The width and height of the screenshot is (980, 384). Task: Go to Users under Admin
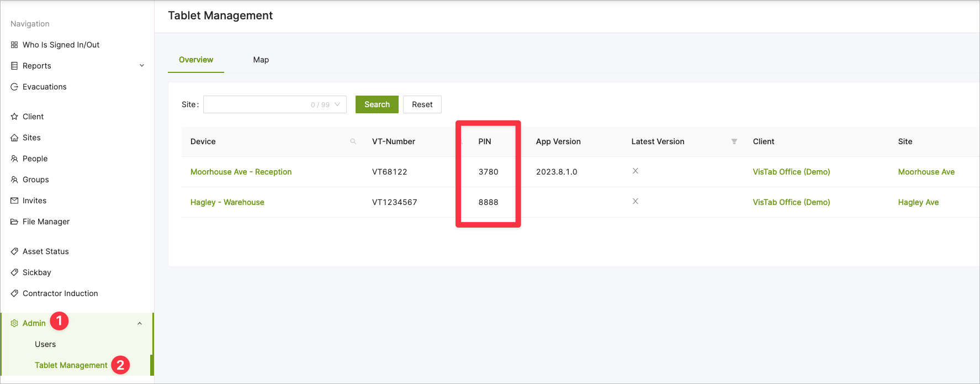point(45,344)
